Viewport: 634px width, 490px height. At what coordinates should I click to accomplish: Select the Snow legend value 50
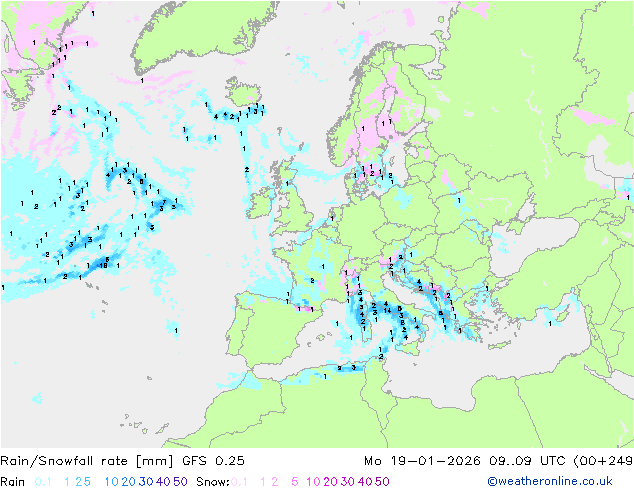coord(382,482)
